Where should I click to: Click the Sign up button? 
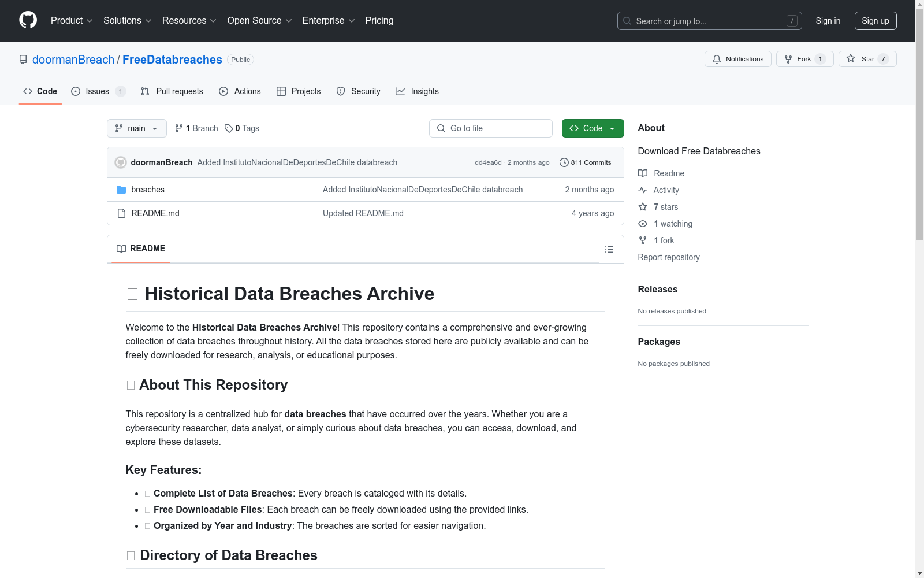point(875,21)
